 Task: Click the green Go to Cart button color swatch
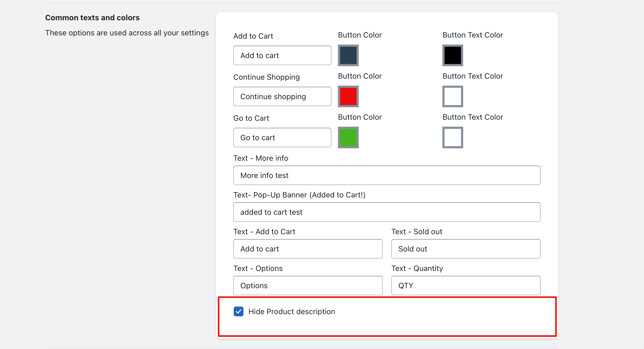[348, 137]
